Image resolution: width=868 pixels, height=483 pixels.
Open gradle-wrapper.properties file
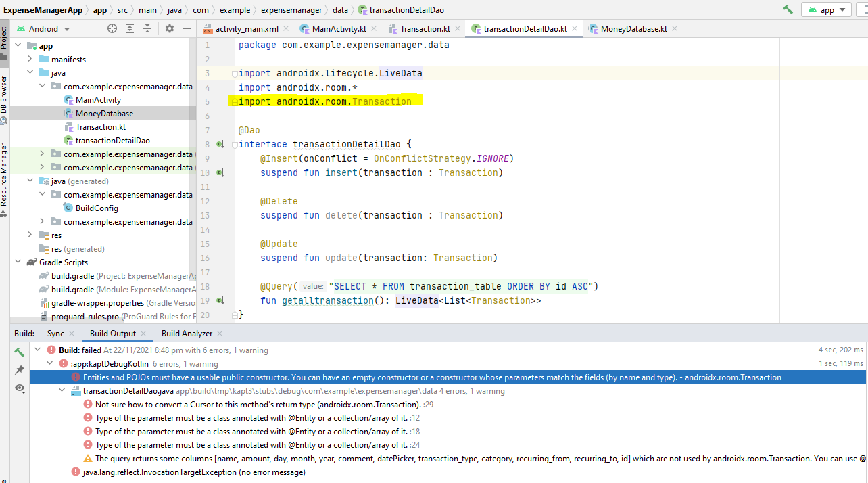pos(118,303)
